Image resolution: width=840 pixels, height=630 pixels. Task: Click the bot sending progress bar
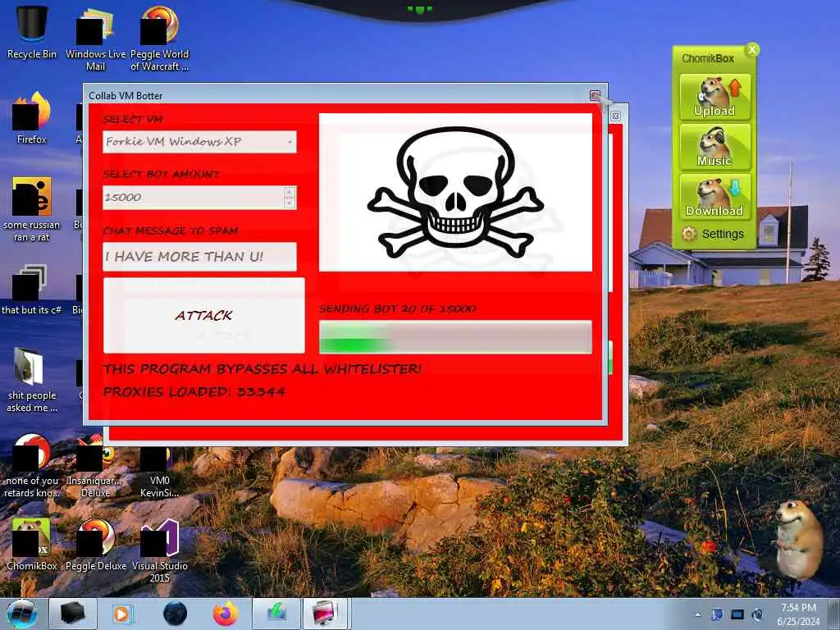point(455,337)
